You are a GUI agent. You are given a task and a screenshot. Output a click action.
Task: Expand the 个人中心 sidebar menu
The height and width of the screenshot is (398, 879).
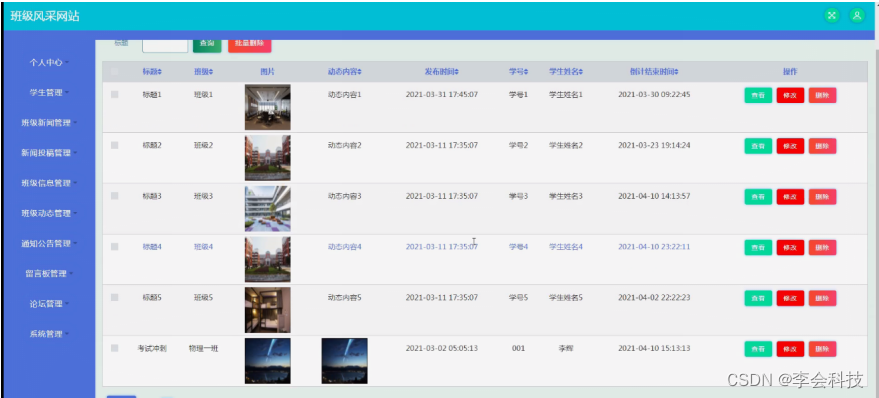click(x=49, y=62)
